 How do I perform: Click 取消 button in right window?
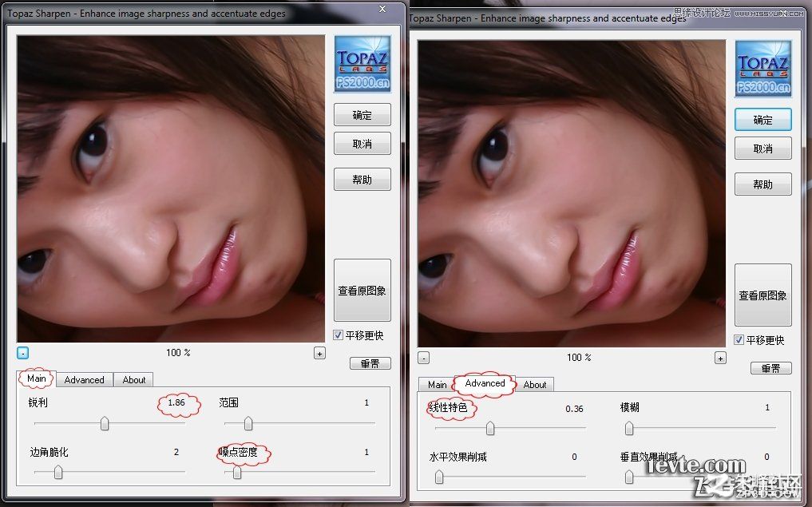pos(762,149)
